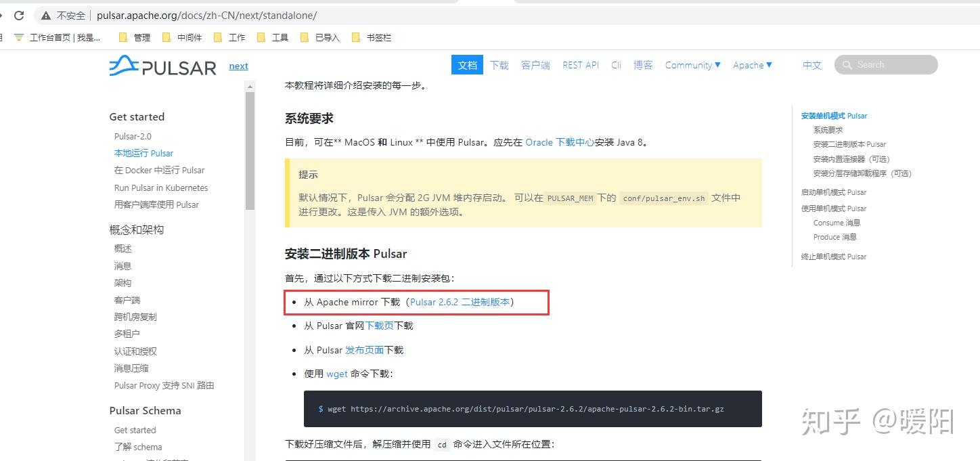Switch to the 下载 navigation tab

click(x=499, y=64)
